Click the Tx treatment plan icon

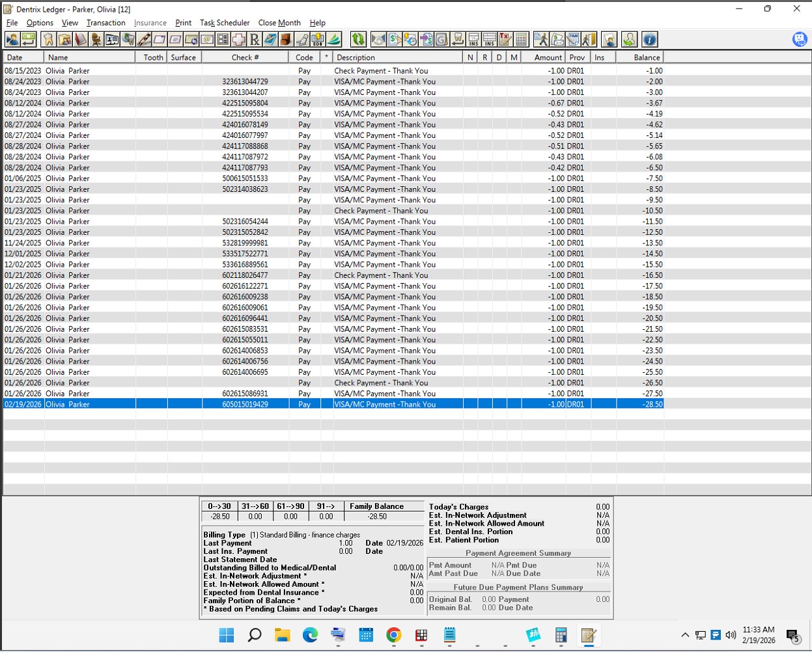(505, 40)
